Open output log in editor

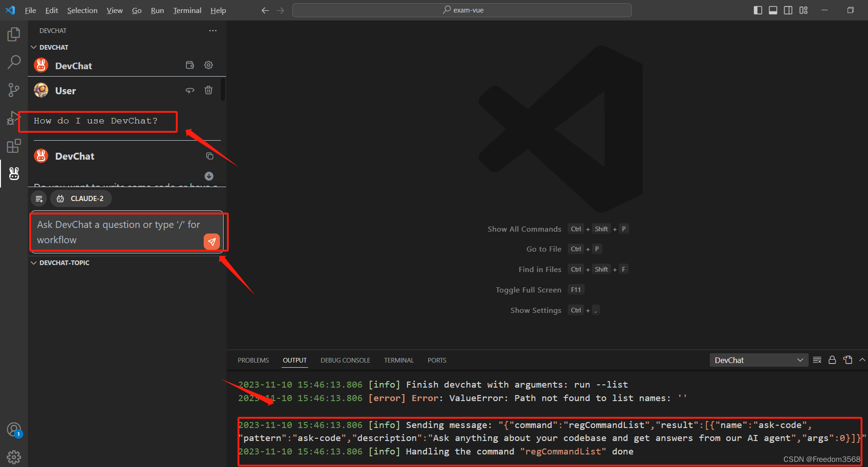click(848, 360)
